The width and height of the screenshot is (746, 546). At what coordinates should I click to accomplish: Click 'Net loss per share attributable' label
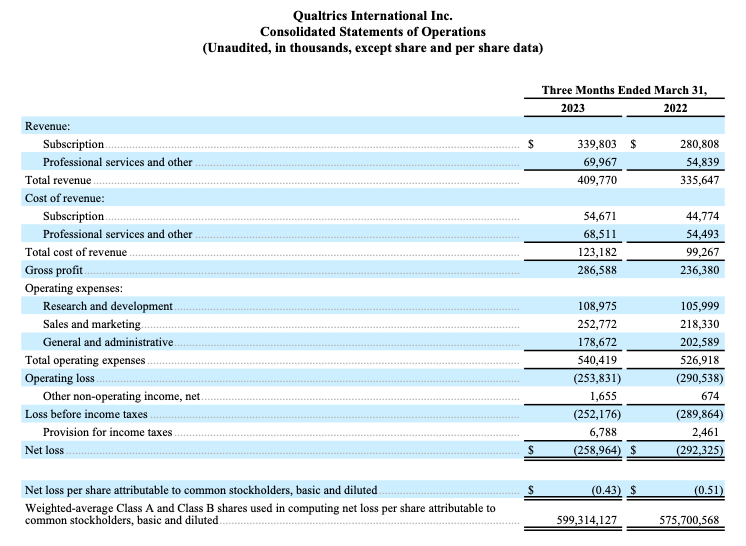point(201,490)
